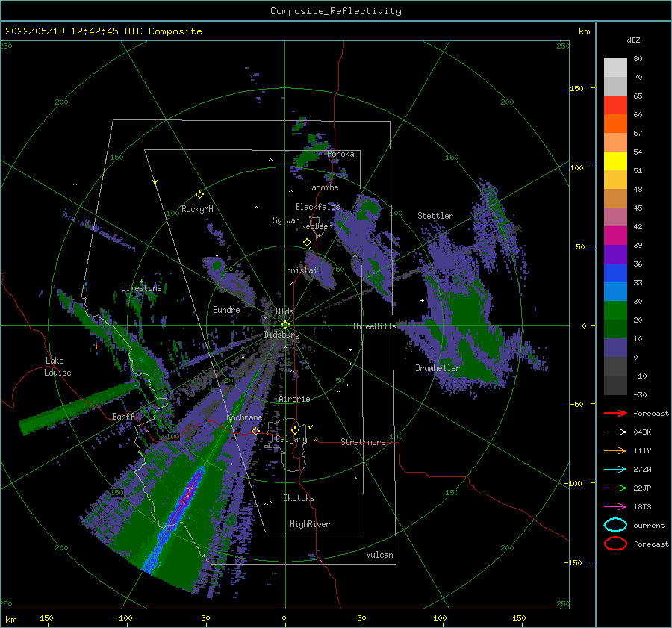Image resolution: width=672 pixels, height=628 pixels.
Task: Click the Didsbury label
Action: (281, 335)
